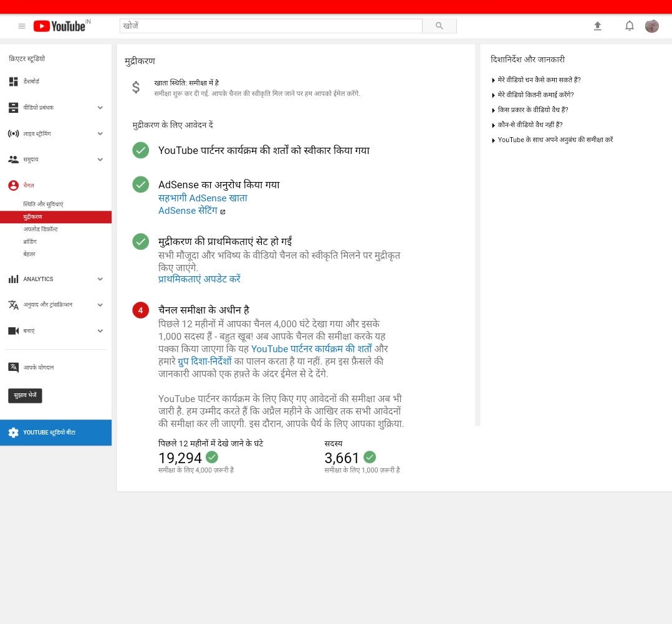Click the वीडियो प्रबंधक icon
This screenshot has height=624, width=672.
coord(13,108)
